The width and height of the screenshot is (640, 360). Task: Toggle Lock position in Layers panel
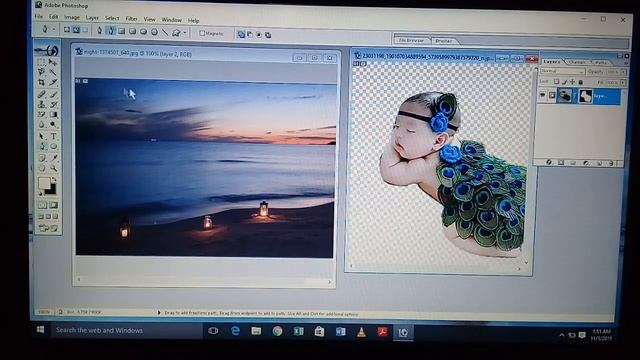pos(572,82)
